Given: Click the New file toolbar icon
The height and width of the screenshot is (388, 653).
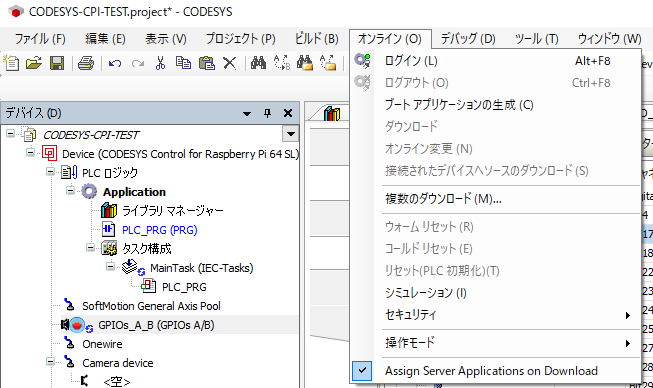Looking at the screenshot, I should click(x=12, y=63).
